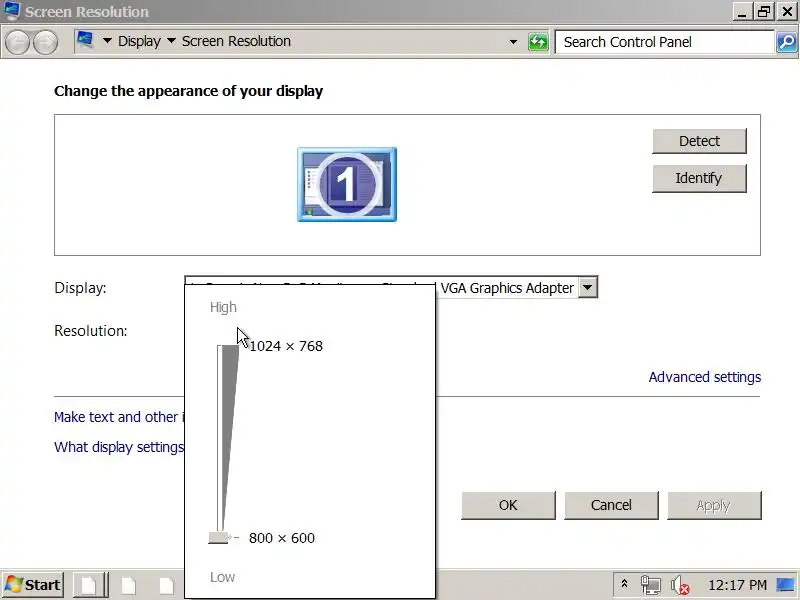Viewport: 800px width, 600px height.
Task: Click the Back navigation arrow
Action: (18, 42)
